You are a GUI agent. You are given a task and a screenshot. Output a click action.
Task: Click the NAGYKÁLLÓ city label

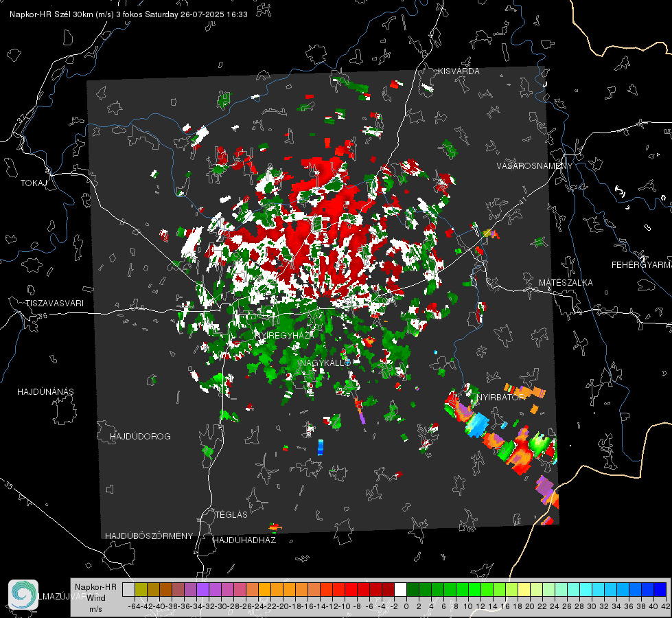tap(325, 363)
